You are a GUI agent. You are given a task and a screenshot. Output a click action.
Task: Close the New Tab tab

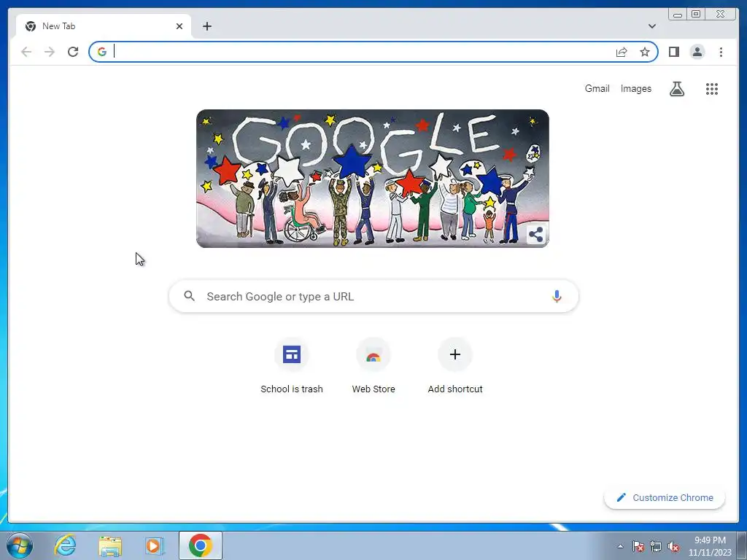(179, 26)
